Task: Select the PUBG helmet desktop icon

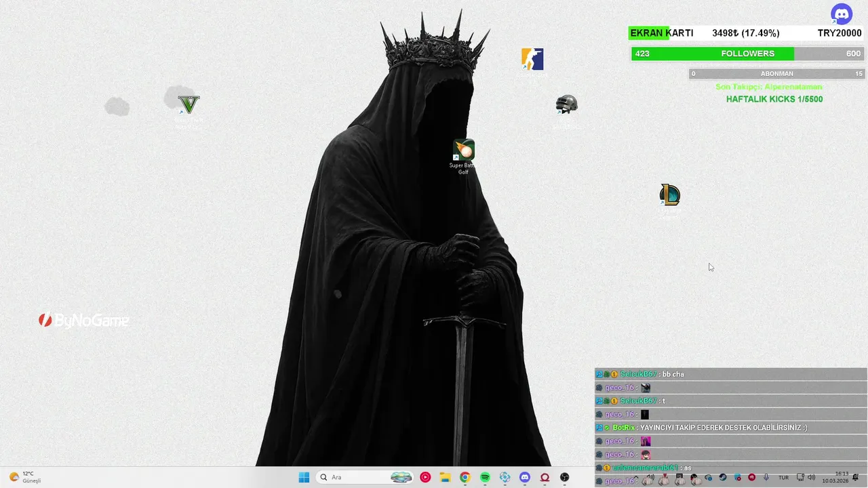Action: 566,105
